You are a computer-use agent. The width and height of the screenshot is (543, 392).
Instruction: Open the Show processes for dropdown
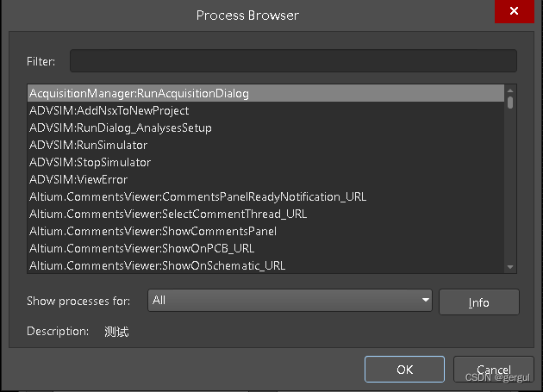(x=290, y=300)
